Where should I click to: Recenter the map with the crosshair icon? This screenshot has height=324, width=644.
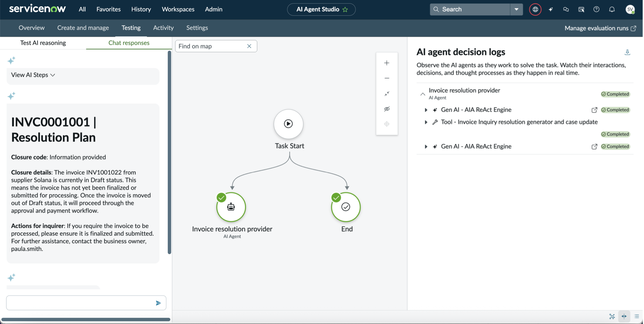387,124
